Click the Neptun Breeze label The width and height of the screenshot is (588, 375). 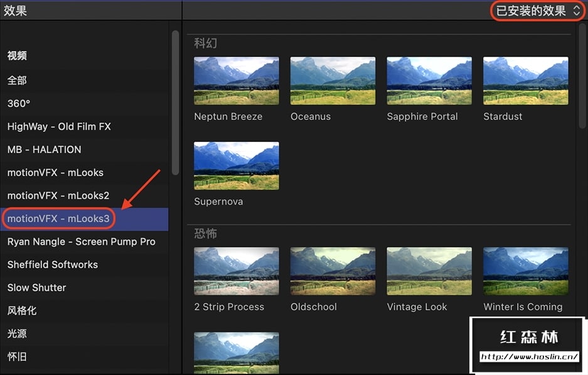pos(228,116)
